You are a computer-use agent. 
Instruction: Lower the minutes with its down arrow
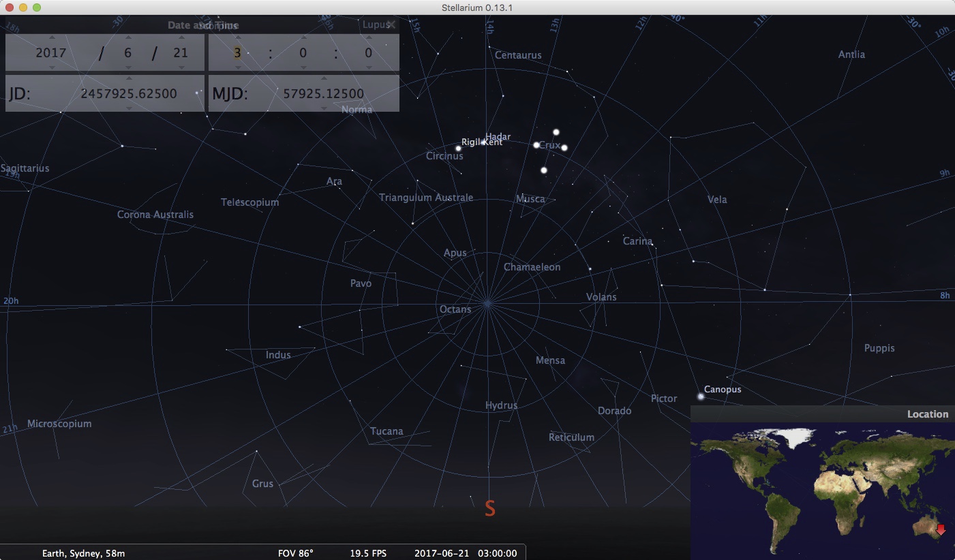(x=303, y=67)
